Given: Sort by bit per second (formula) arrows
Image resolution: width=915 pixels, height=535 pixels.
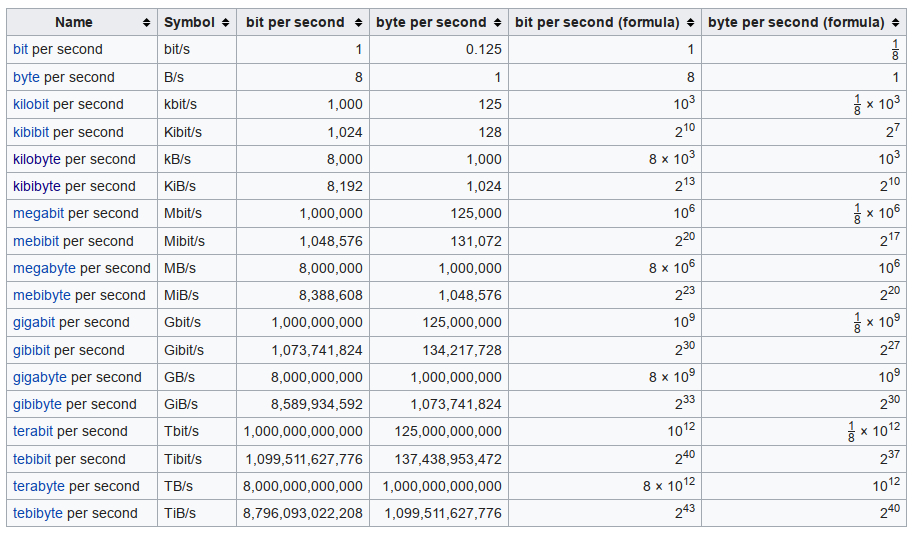Looking at the screenshot, I should [690, 23].
